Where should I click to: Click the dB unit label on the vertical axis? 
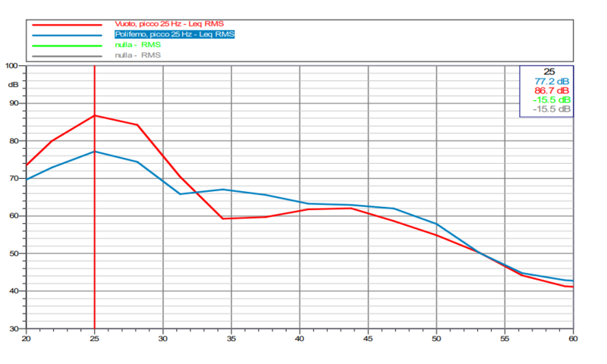tap(11, 84)
